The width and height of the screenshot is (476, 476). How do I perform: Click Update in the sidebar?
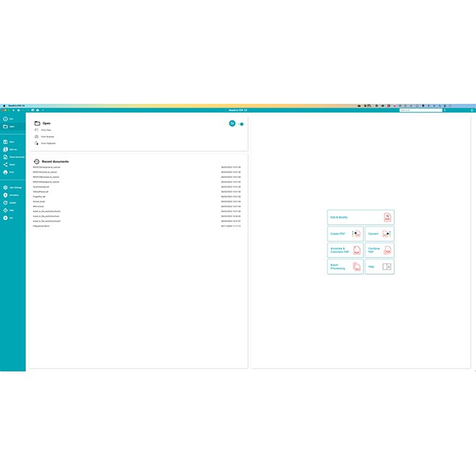(9, 203)
